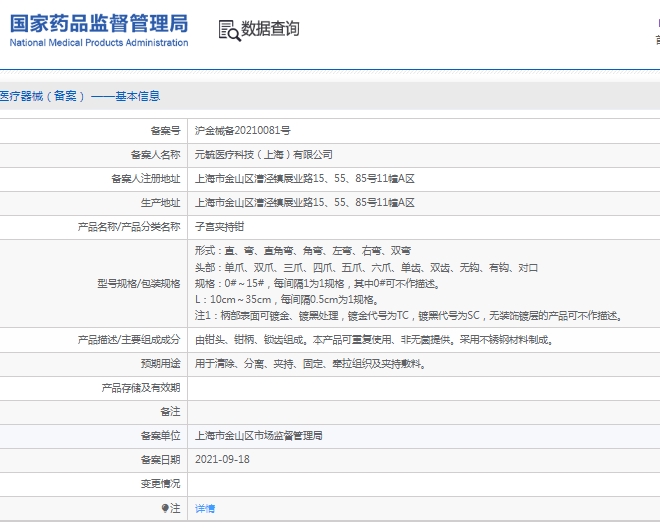
Task: Select the date 2021-09-18
Action: point(222,459)
